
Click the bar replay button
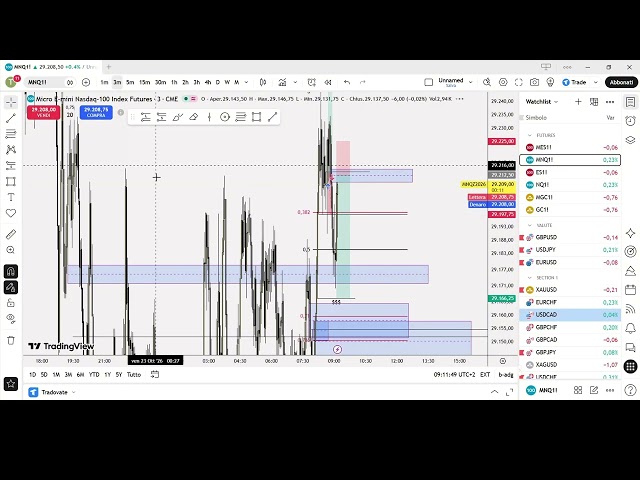[328, 82]
